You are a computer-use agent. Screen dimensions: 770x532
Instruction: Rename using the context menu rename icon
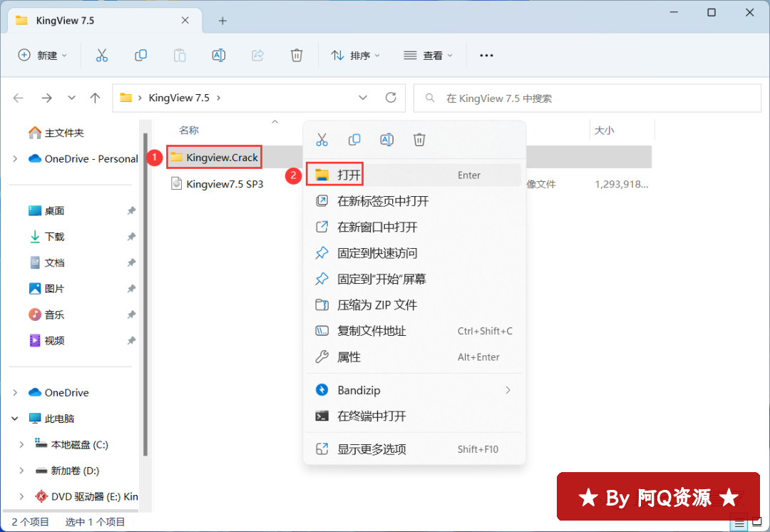tap(387, 140)
